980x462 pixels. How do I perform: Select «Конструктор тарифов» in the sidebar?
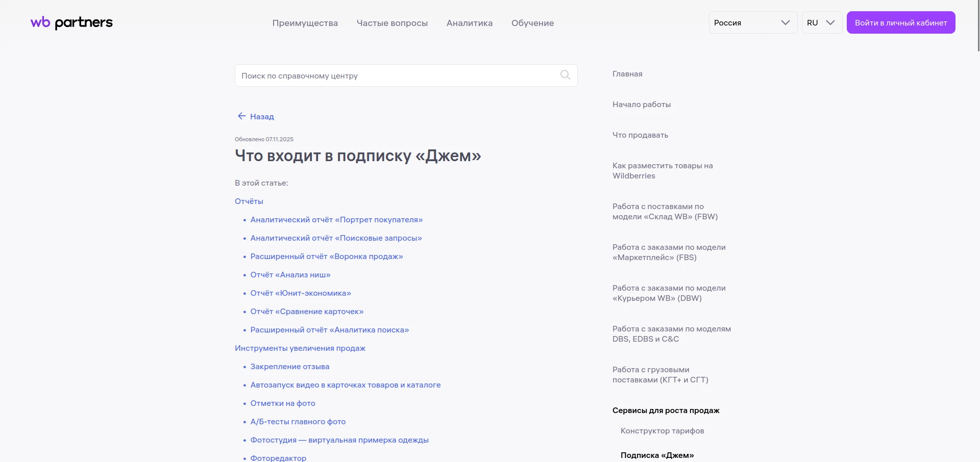662,431
